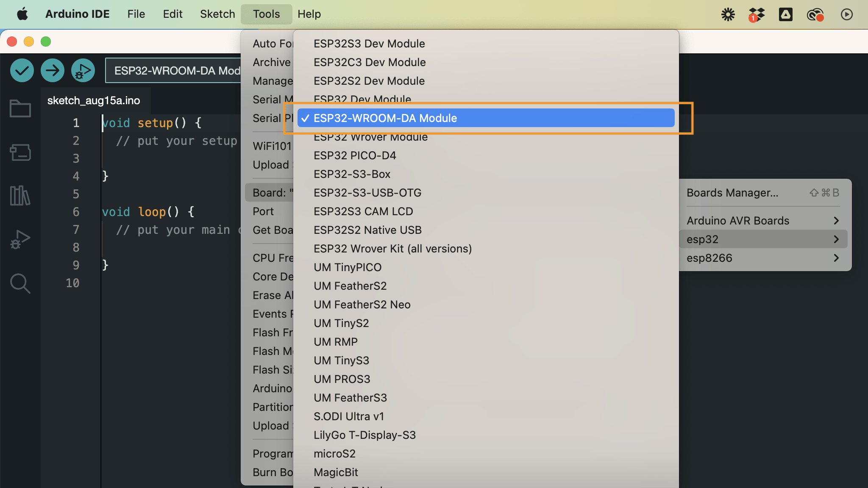Select checked ESP32-WROOM-DA Module board
This screenshot has width=868, height=488.
click(x=486, y=118)
